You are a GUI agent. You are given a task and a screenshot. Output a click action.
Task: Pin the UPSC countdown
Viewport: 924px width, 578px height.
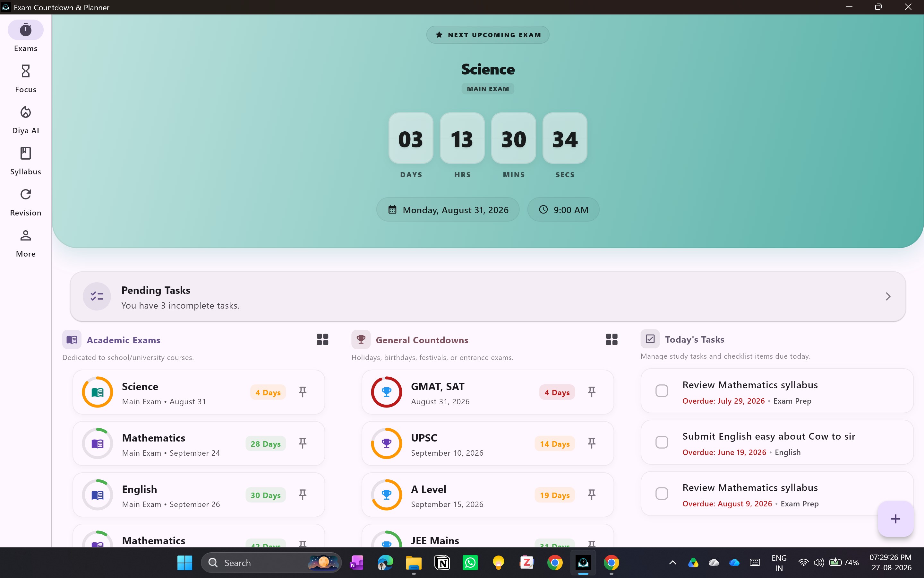(591, 443)
